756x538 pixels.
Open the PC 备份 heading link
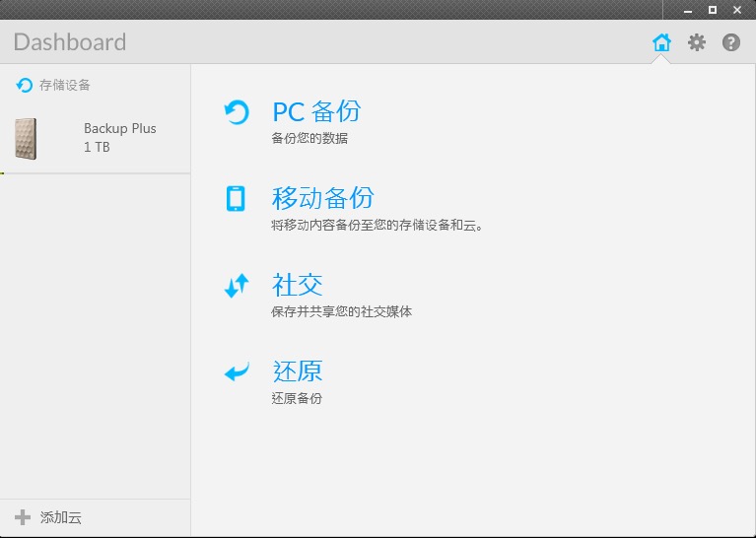click(316, 111)
